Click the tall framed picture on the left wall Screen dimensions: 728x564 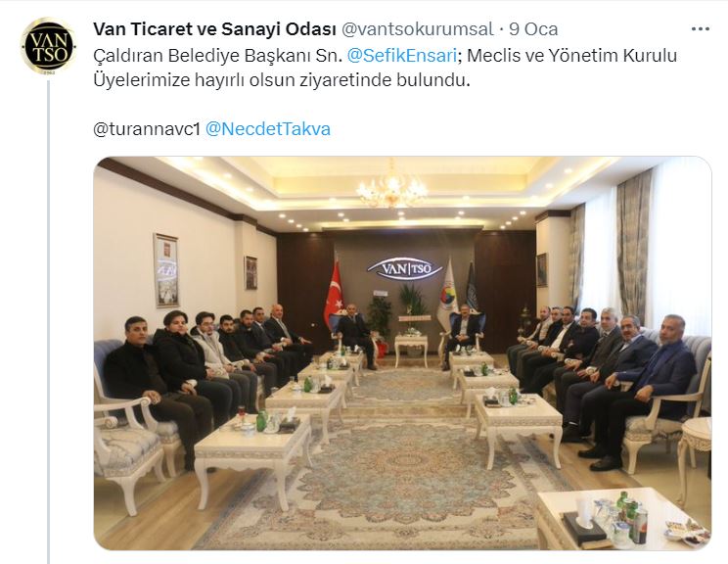[165, 270]
